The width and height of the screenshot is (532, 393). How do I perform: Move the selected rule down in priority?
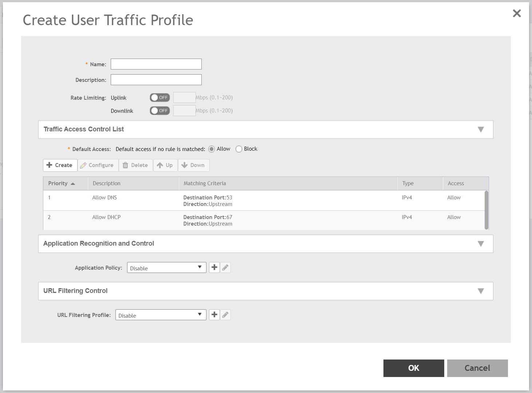coord(193,165)
